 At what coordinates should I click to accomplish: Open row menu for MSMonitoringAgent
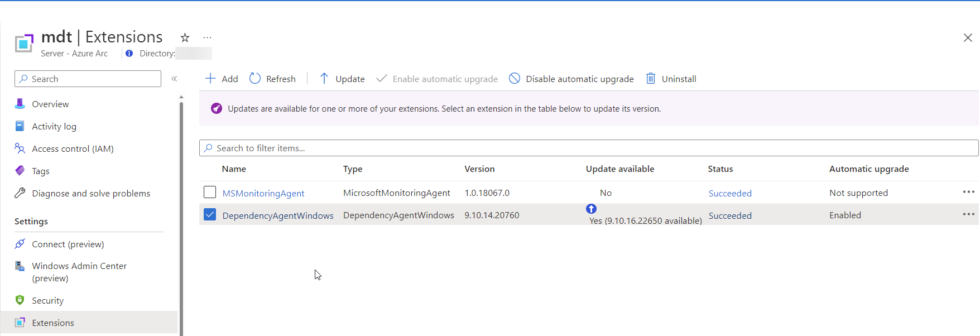coord(968,192)
